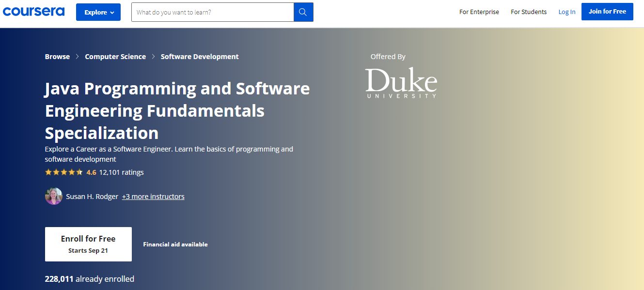Click the search input field
Viewport: 644px width, 290px height.
212,12
